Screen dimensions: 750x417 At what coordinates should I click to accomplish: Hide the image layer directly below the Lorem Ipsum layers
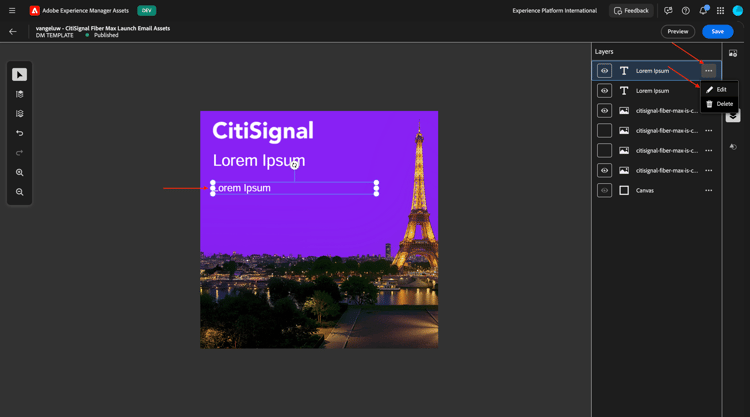click(x=605, y=110)
